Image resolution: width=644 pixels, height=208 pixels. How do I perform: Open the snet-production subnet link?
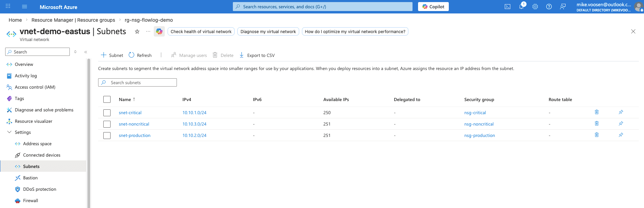(x=135, y=136)
